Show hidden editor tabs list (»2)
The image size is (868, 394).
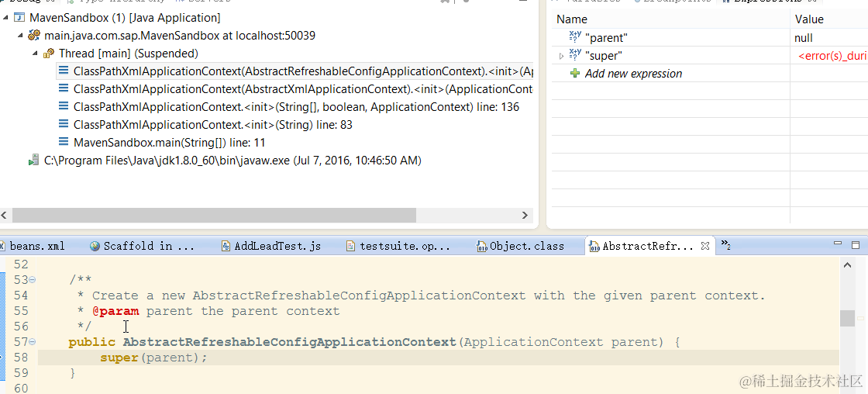tap(725, 245)
